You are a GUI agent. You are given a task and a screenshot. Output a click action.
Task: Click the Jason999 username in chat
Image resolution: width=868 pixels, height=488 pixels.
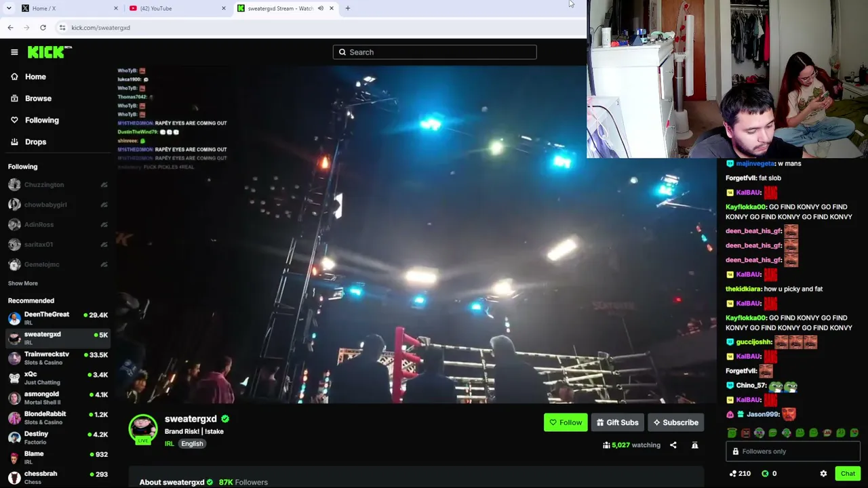(x=762, y=414)
